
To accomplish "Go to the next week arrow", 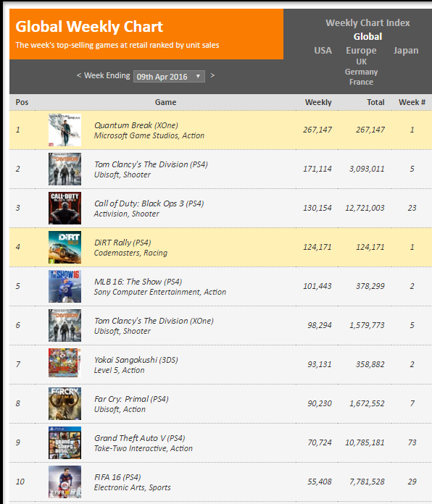I will point(212,75).
